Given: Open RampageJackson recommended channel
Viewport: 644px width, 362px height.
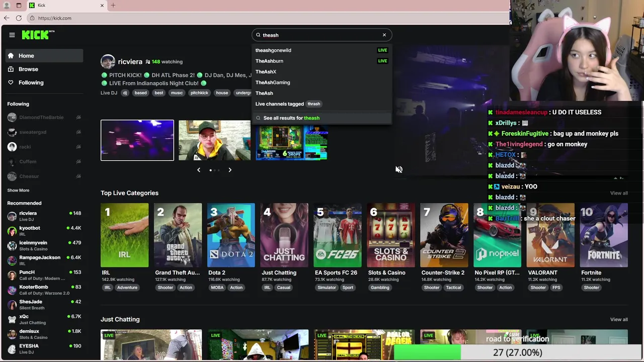Looking at the screenshot, I should click(44, 260).
